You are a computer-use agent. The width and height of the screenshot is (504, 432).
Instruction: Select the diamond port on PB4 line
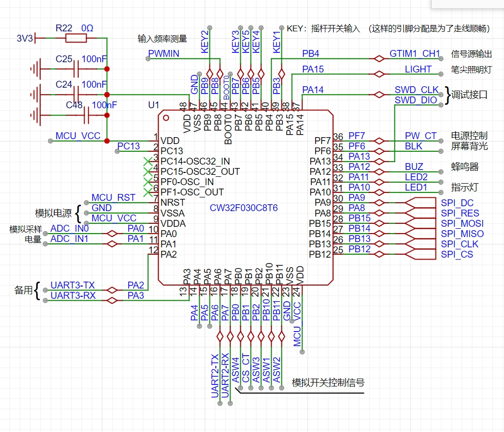[x=379, y=59]
